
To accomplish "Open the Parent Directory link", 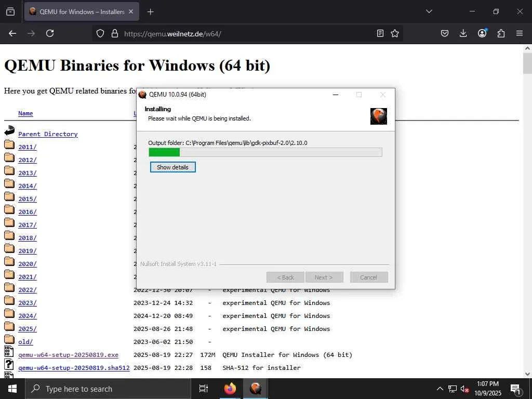I will pyautogui.click(x=48, y=134).
